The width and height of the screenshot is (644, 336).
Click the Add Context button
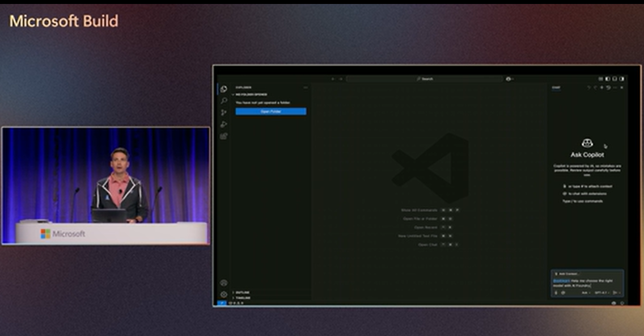pyautogui.click(x=567, y=274)
